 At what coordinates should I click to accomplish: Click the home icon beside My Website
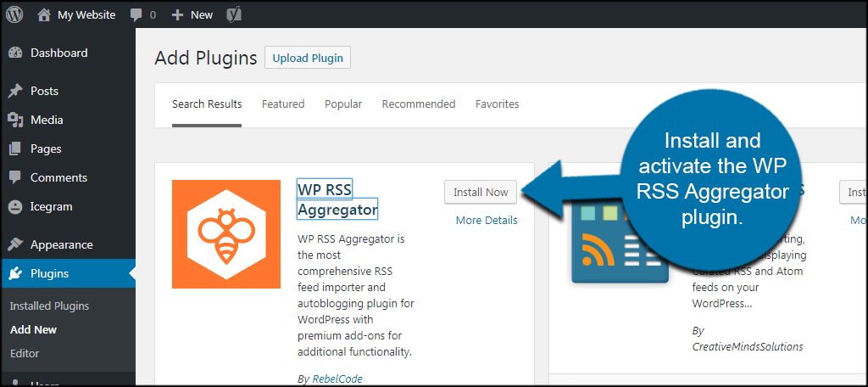pyautogui.click(x=44, y=15)
